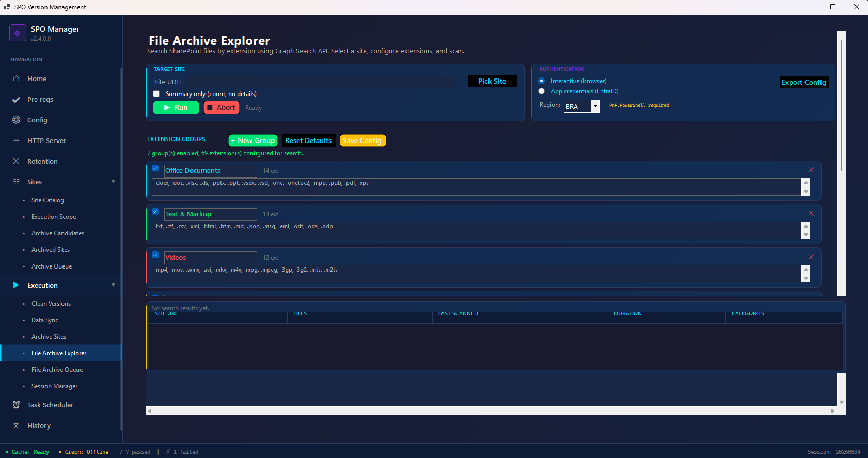Click up arrow in Text & Markup extensions box
Viewport: 868px width, 458px height.
click(x=806, y=226)
